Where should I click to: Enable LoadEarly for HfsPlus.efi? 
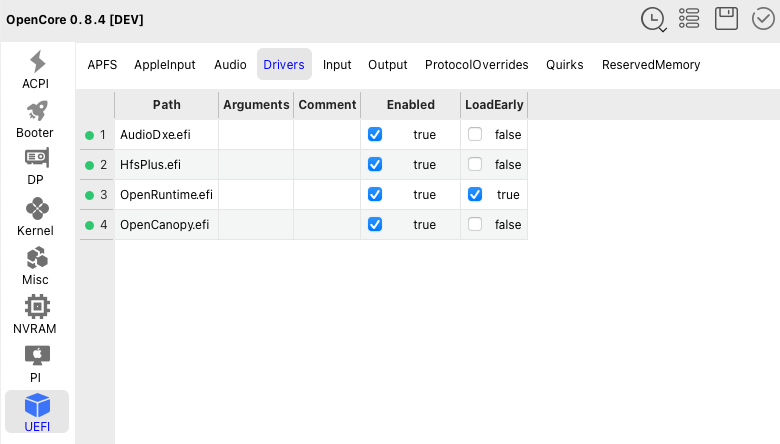click(475, 164)
